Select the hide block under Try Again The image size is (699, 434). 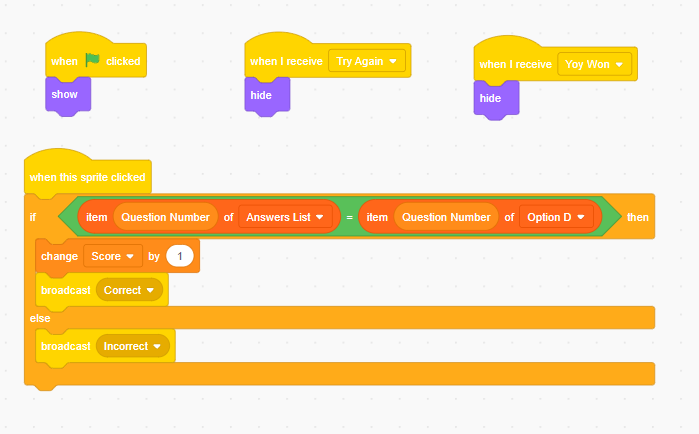point(267,95)
